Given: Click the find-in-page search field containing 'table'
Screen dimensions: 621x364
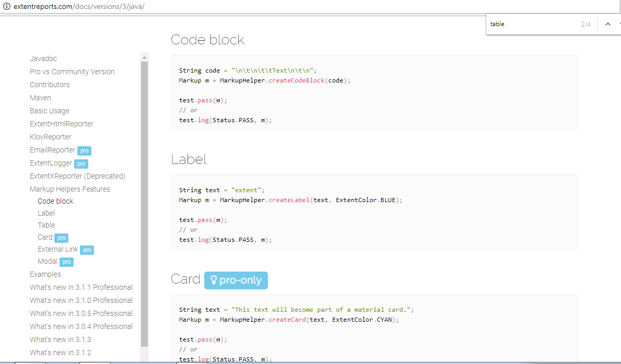Looking at the screenshot, I should click(x=533, y=24).
